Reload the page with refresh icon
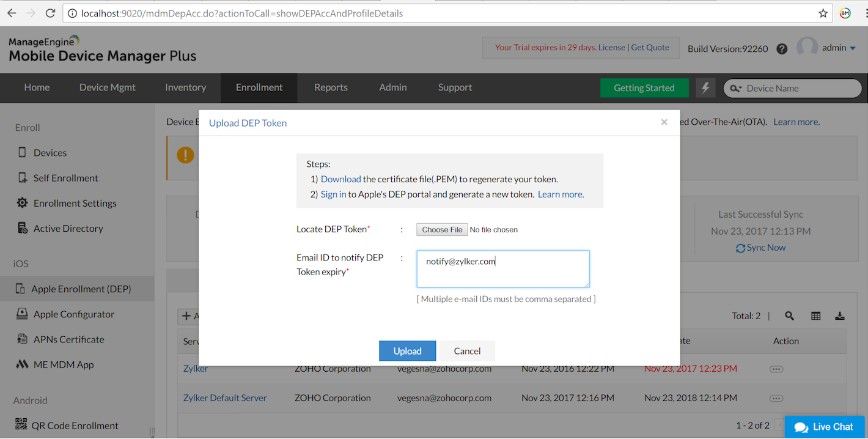Screen dimensions: 868x439 coord(51,13)
